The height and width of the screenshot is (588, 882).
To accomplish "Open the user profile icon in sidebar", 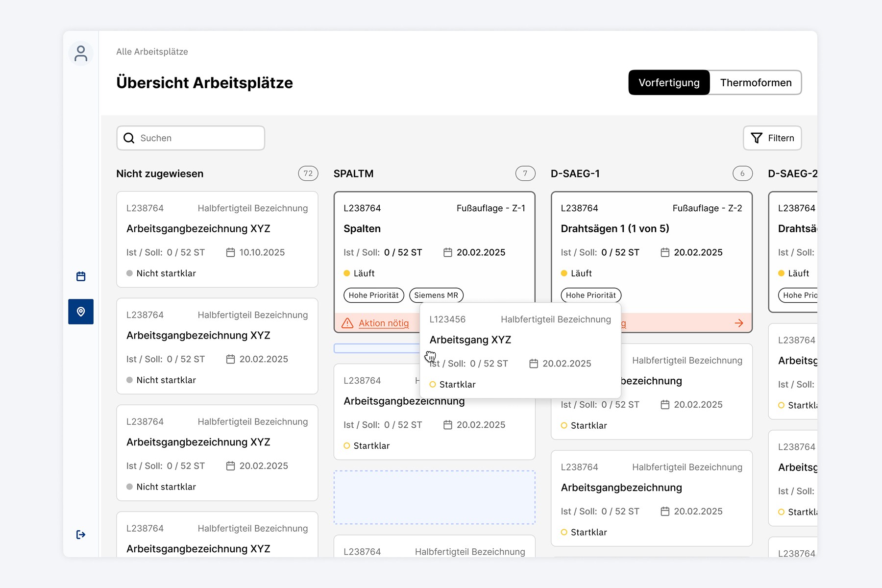I will coord(81,53).
